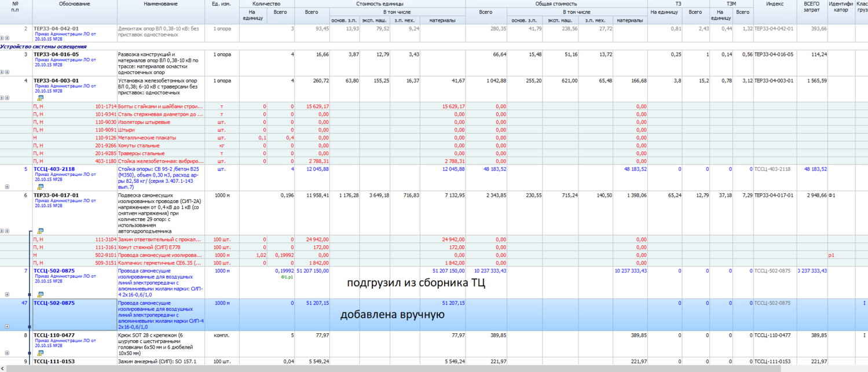
Task: Click the ТЗМ column group header
Action: point(731,3)
